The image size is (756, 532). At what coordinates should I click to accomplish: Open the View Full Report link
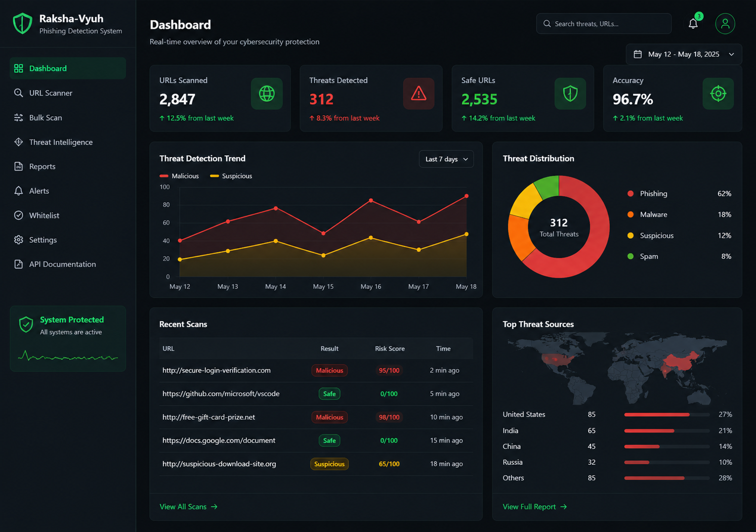(x=534, y=507)
